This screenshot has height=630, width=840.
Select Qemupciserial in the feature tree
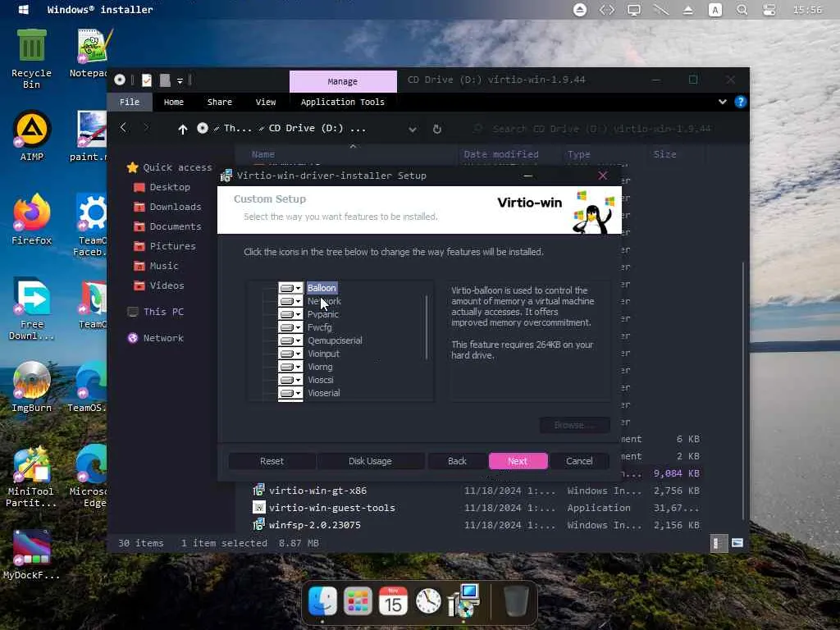click(x=335, y=340)
